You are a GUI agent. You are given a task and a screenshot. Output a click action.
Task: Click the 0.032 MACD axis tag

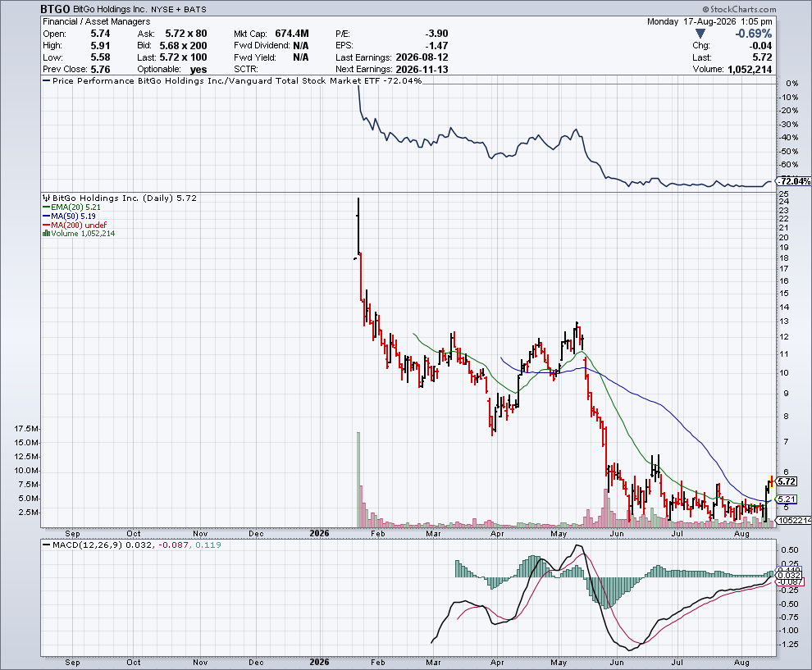[x=790, y=575]
